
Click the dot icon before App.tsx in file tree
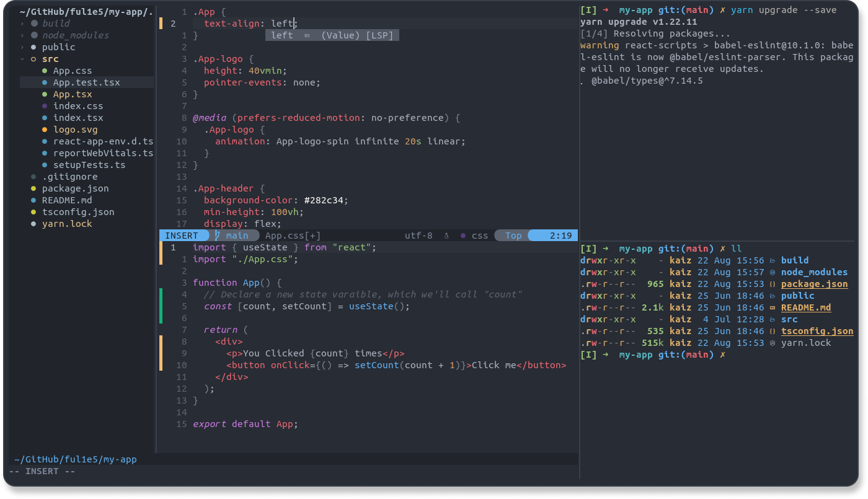click(45, 94)
